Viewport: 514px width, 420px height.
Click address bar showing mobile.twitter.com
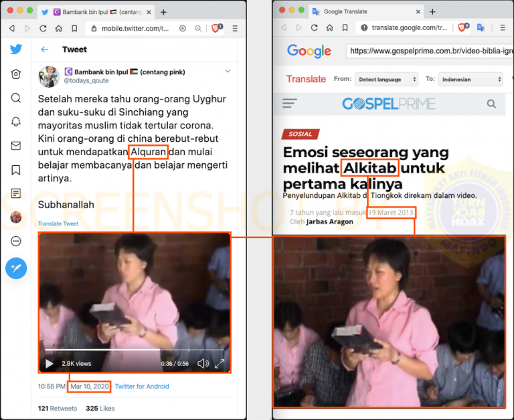(135, 29)
